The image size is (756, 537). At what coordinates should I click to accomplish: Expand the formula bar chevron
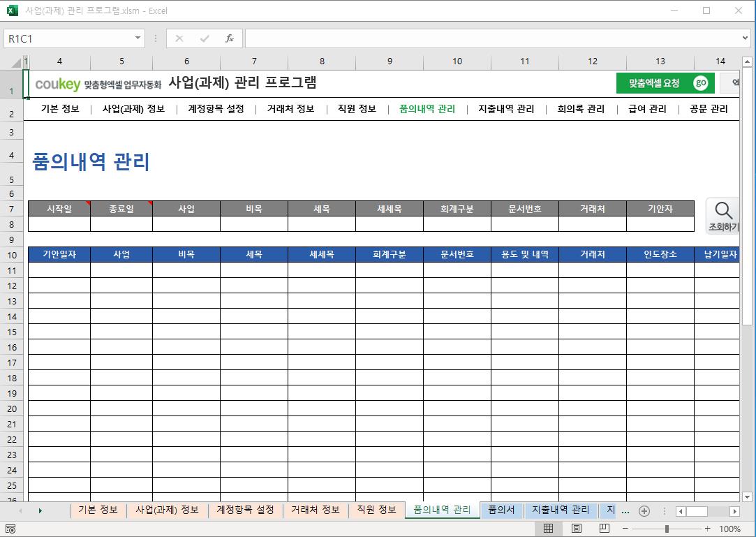(x=746, y=38)
